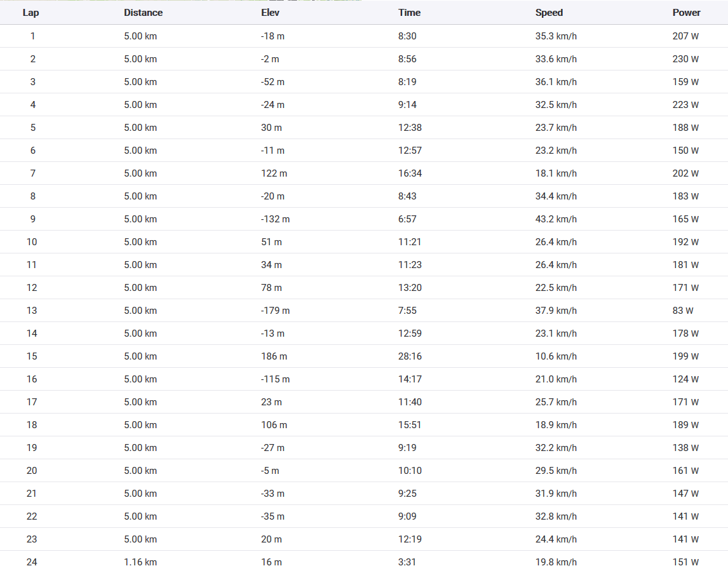Click the Time column header

(x=409, y=13)
